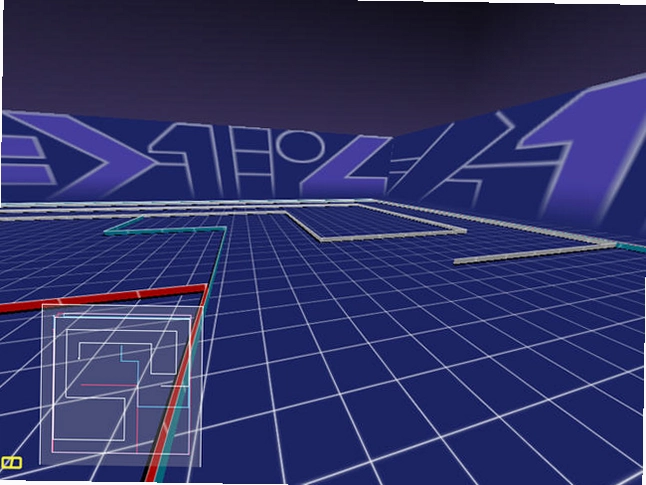Click the minimap overlay showing the arena
Viewport: 646px width, 485px height.
coord(122,385)
